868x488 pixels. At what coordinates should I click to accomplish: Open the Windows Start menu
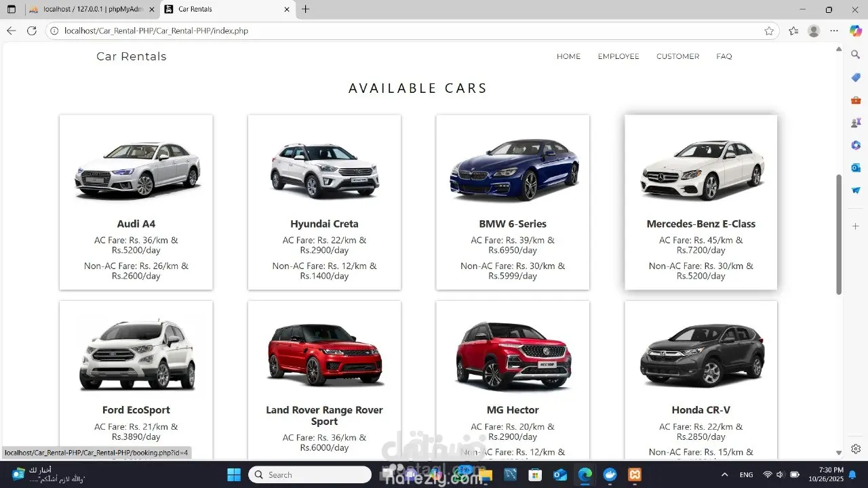(233, 474)
